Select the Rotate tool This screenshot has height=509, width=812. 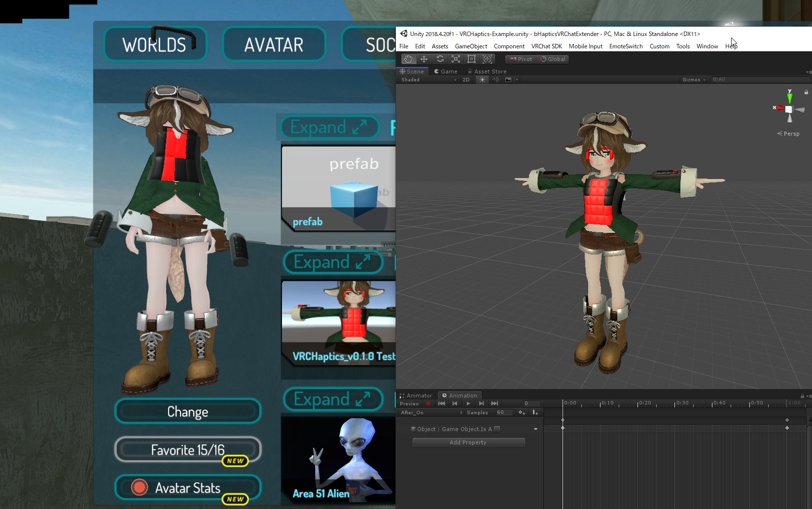pos(440,59)
